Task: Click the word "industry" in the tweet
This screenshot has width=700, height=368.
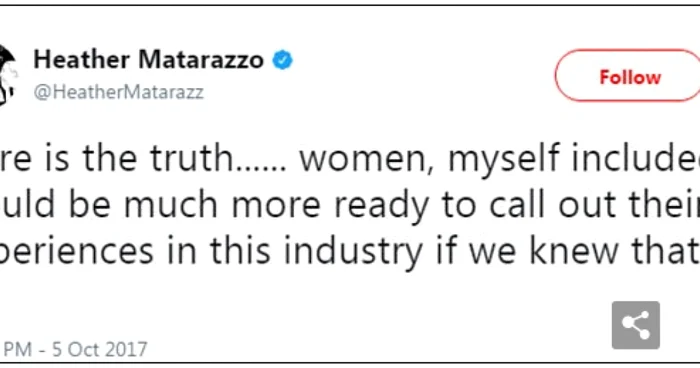Action: coord(353,251)
